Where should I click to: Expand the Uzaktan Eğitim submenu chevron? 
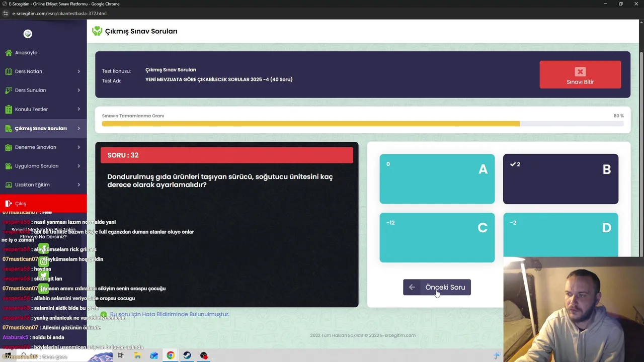click(x=78, y=185)
